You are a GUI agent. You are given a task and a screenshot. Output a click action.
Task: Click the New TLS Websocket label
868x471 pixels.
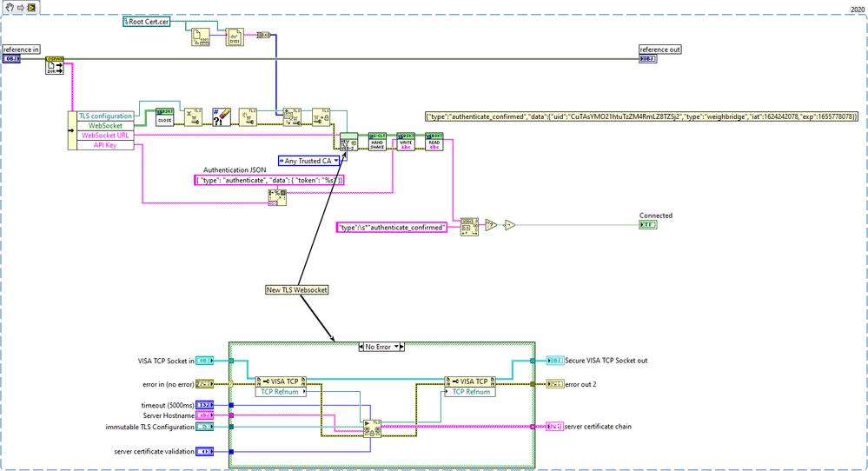coord(296,290)
